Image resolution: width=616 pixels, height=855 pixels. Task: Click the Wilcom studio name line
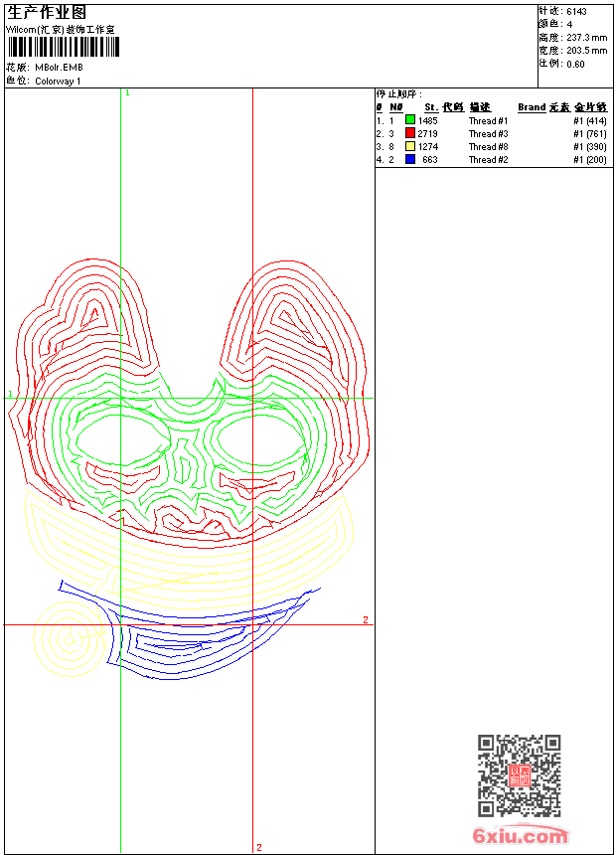click(x=60, y=30)
